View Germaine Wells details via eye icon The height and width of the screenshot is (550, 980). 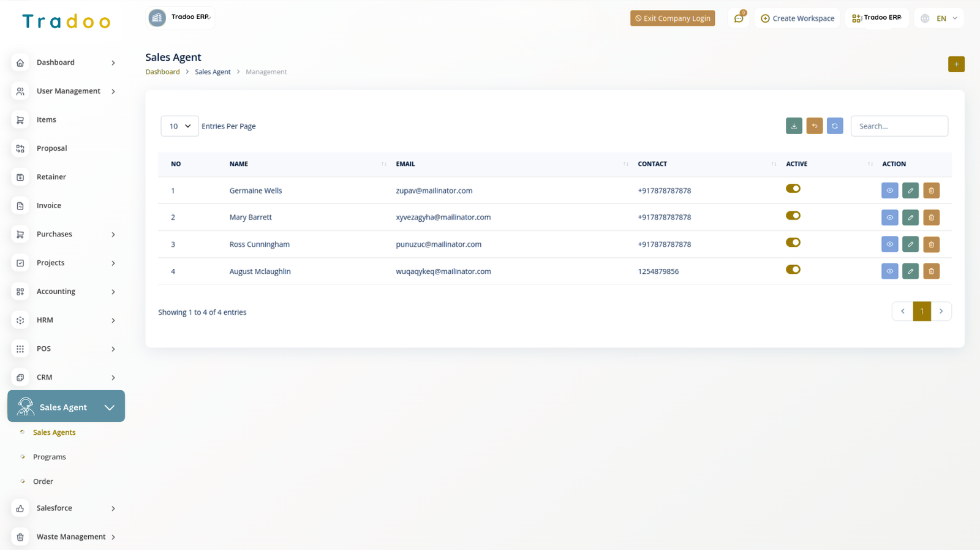[889, 190]
